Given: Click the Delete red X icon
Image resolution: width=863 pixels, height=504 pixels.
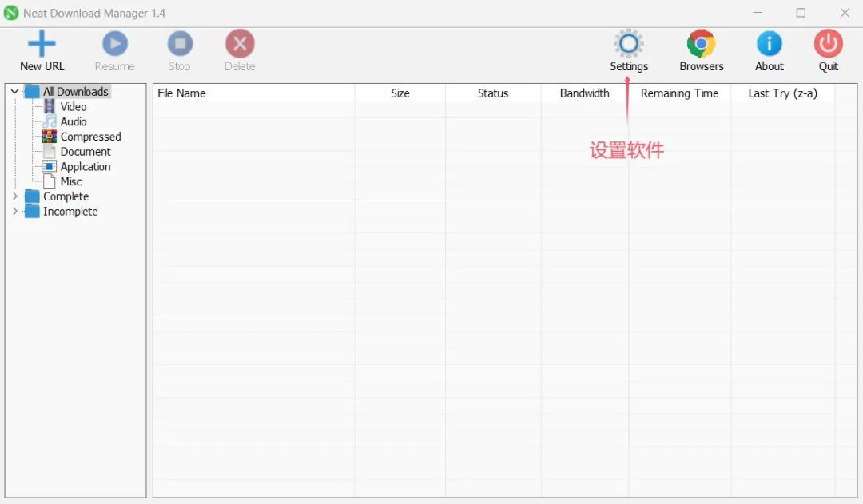Looking at the screenshot, I should click(x=240, y=43).
